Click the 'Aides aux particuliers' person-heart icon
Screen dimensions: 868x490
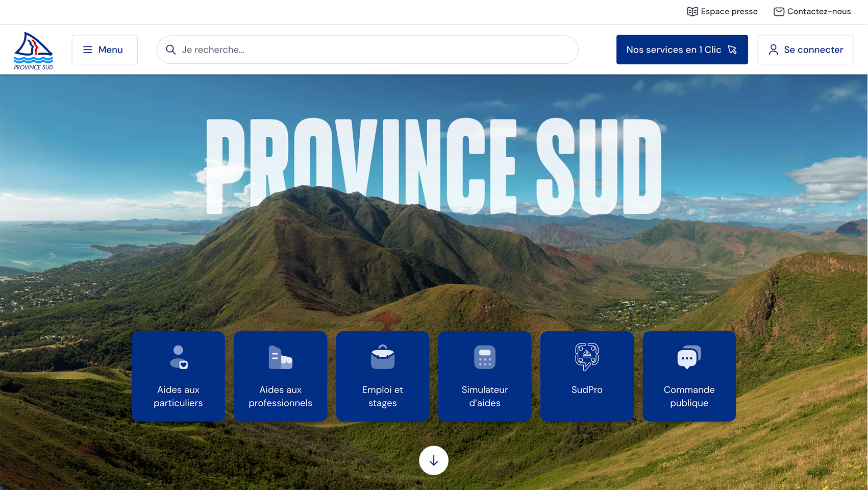tap(179, 357)
